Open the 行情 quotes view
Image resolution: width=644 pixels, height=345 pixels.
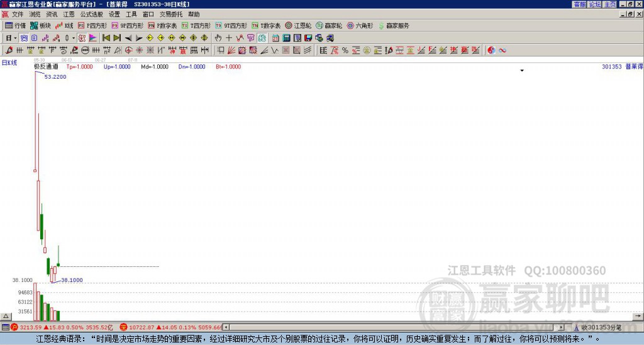click(15, 25)
